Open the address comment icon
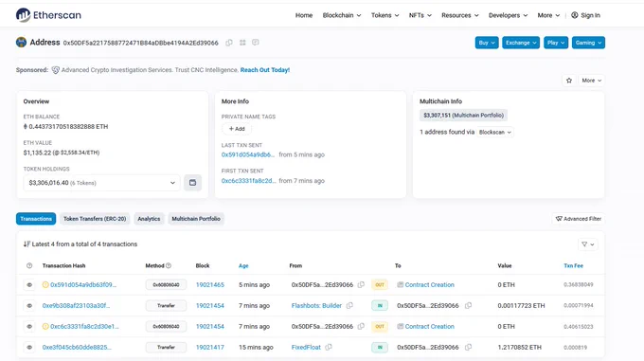 256,43
